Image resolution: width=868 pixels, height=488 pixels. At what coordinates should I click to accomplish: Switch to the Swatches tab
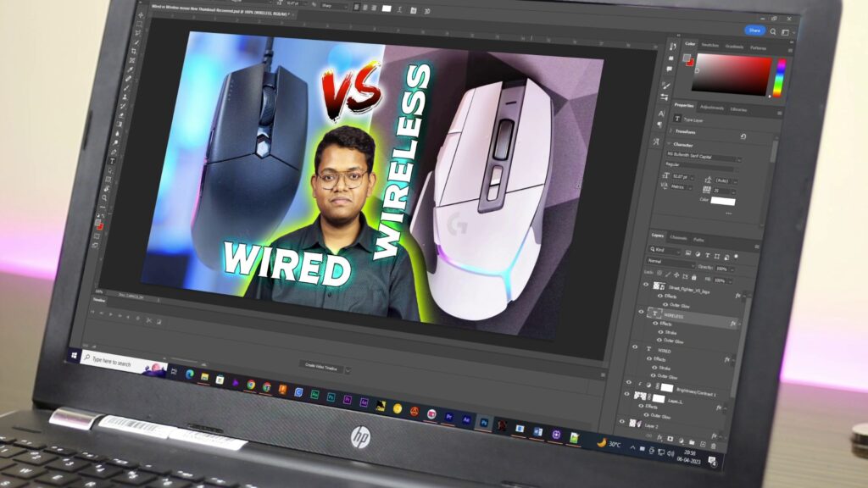pos(710,46)
